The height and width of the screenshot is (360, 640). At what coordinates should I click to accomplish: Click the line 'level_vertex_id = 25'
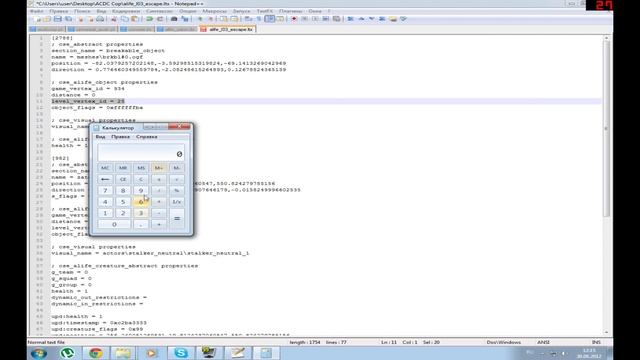[x=88, y=101]
